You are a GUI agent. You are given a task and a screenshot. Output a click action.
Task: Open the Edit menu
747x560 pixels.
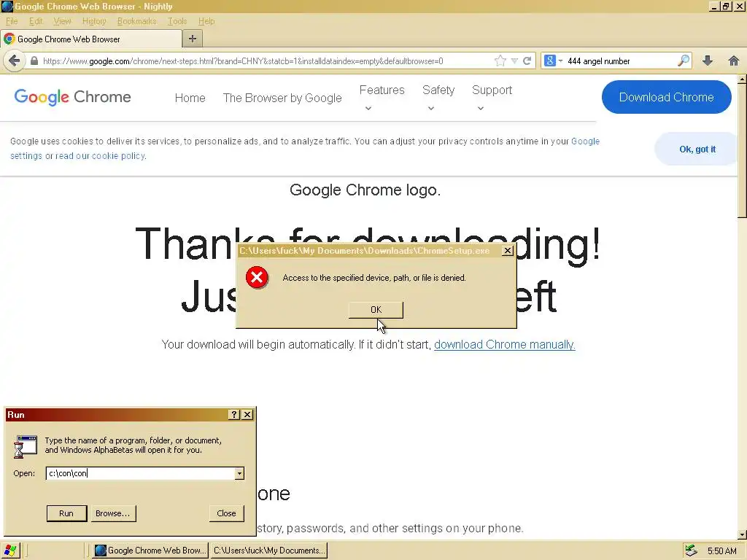[36, 21]
